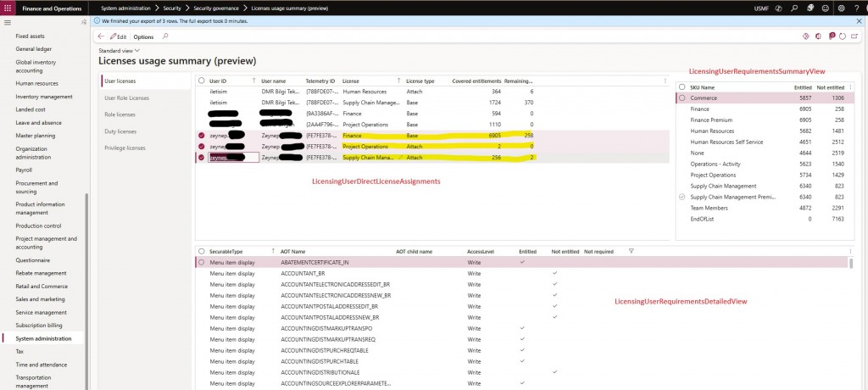Collapse the navigation pane hamburger icon
The width and height of the screenshot is (868, 390).
tap(7, 22)
